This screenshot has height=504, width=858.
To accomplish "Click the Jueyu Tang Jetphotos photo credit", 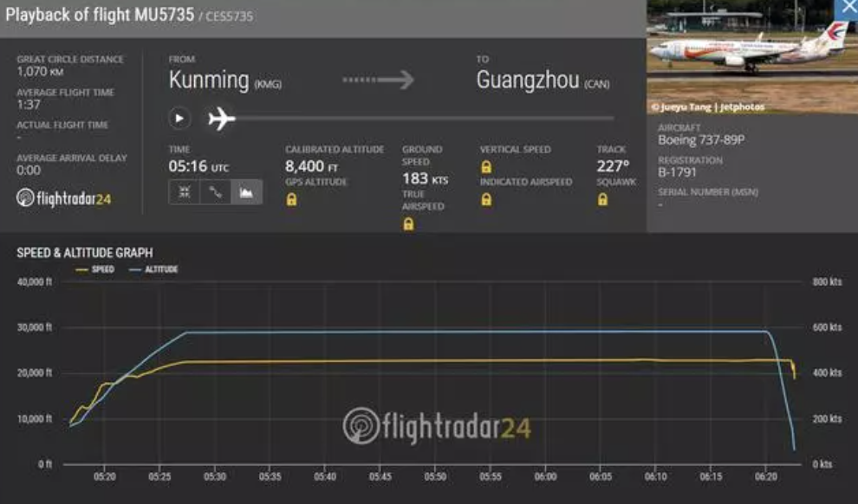I will pyautogui.click(x=708, y=107).
